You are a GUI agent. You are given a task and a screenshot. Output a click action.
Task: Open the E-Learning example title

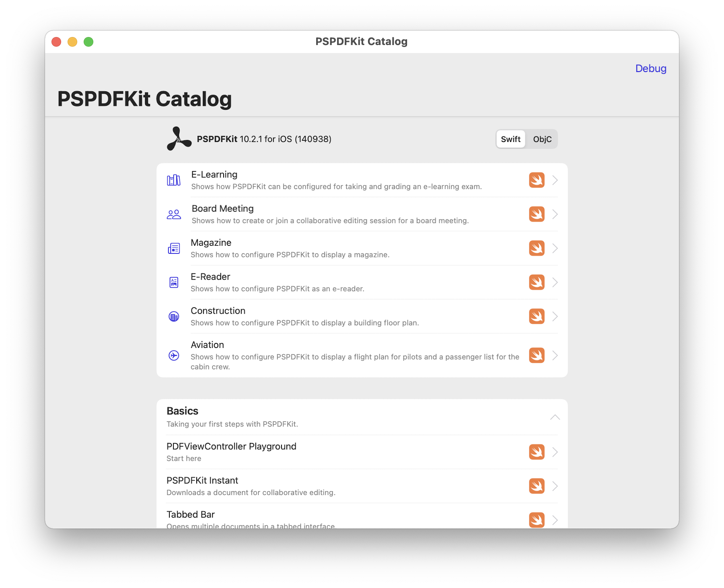[214, 175]
